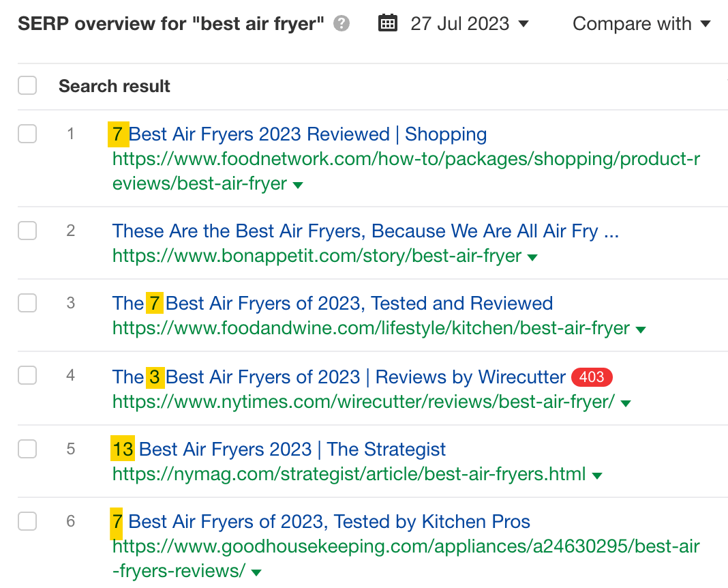The image size is (728, 588).
Task: Click the 13 Best Air Fryers Strategist link
Action: tap(278, 449)
